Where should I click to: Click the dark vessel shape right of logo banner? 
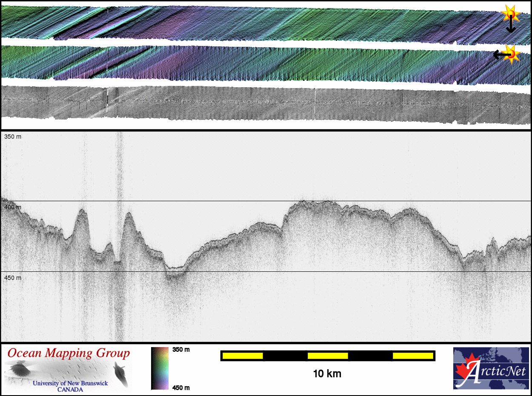pos(119,371)
